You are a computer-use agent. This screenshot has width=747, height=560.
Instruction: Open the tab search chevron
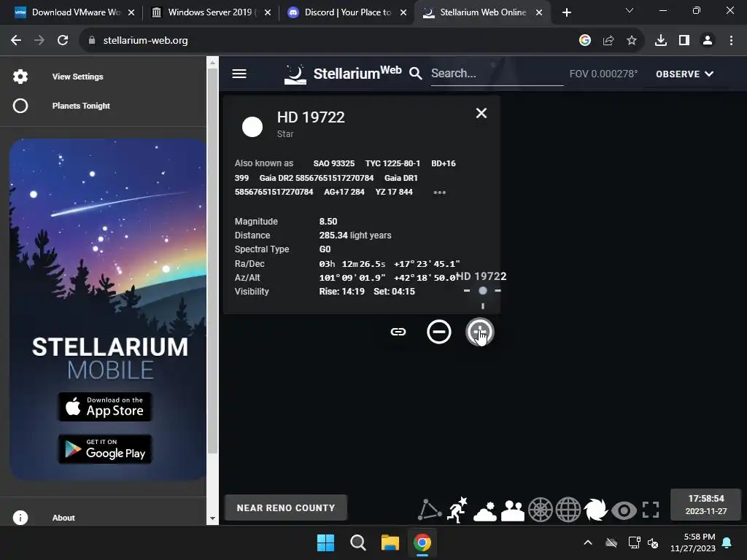pyautogui.click(x=630, y=10)
